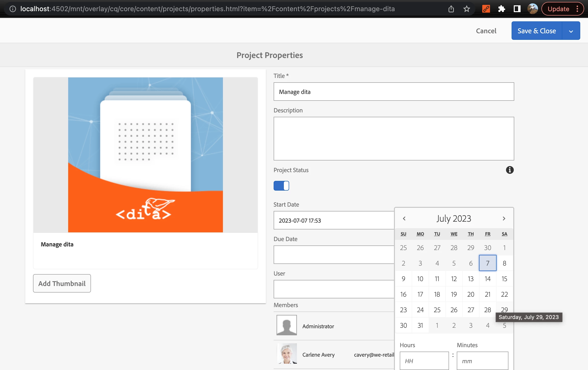Select July 14 in the calendar
The height and width of the screenshot is (370, 588).
coord(487,279)
